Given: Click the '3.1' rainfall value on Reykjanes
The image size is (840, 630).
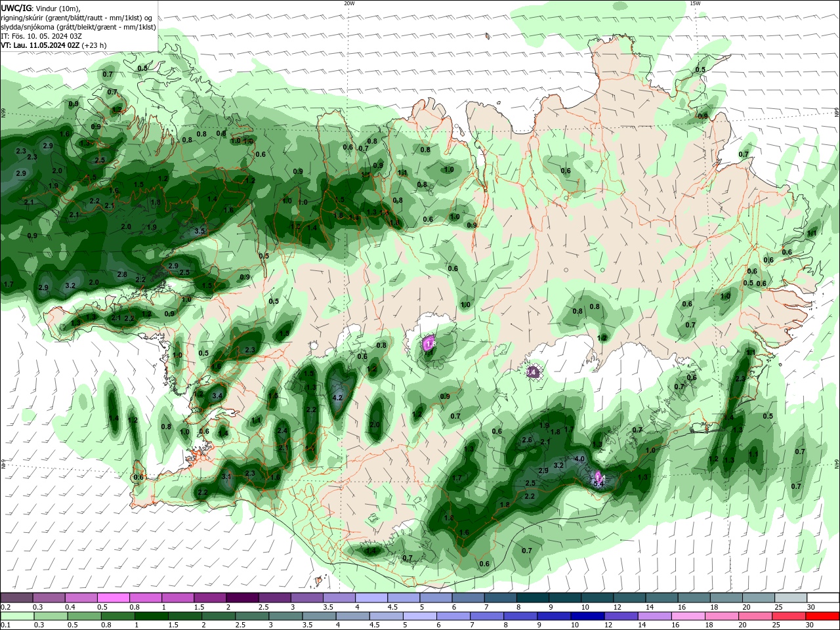Looking at the screenshot, I should tap(227, 476).
